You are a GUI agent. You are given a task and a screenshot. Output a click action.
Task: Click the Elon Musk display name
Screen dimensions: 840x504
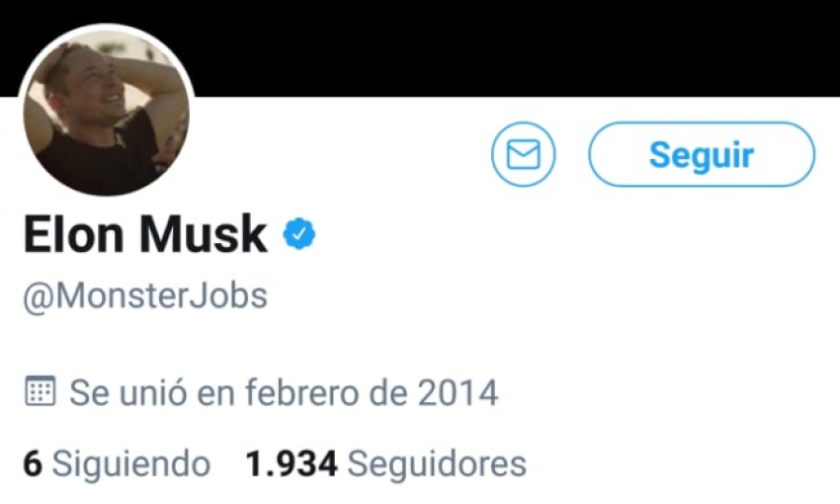[x=145, y=234]
